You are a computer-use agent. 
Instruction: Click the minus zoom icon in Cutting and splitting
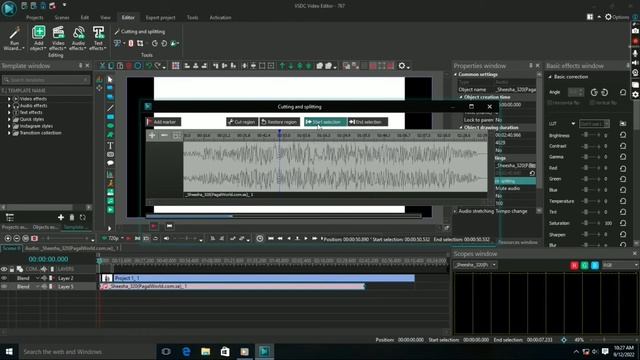tap(164, 135)
